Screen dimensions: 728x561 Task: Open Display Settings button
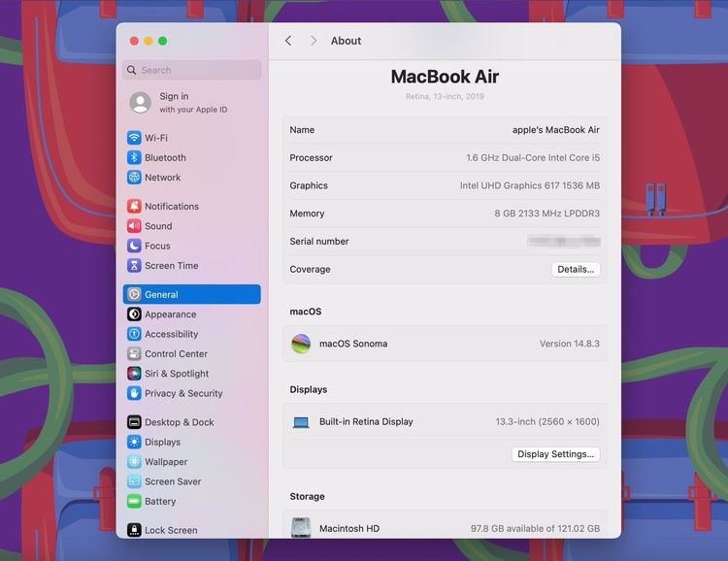pyautogui.click(x=556, y=454)
